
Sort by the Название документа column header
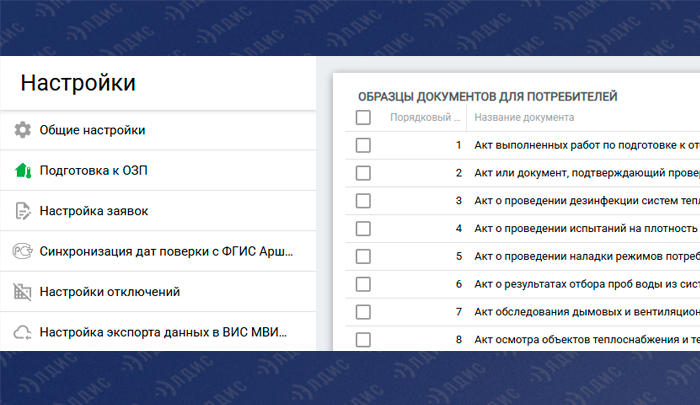pyautogui.click(x=524, y=117)
